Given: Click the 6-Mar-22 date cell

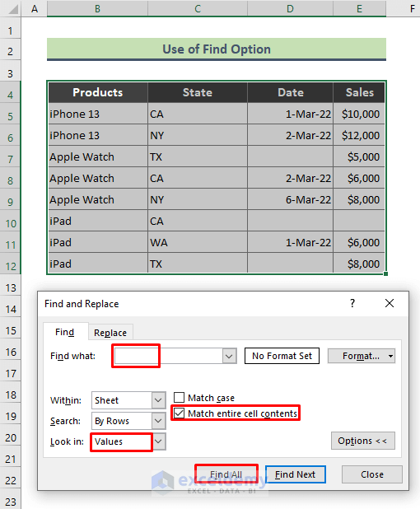Looking at the screenshot, I should click(x=290, y=199).
